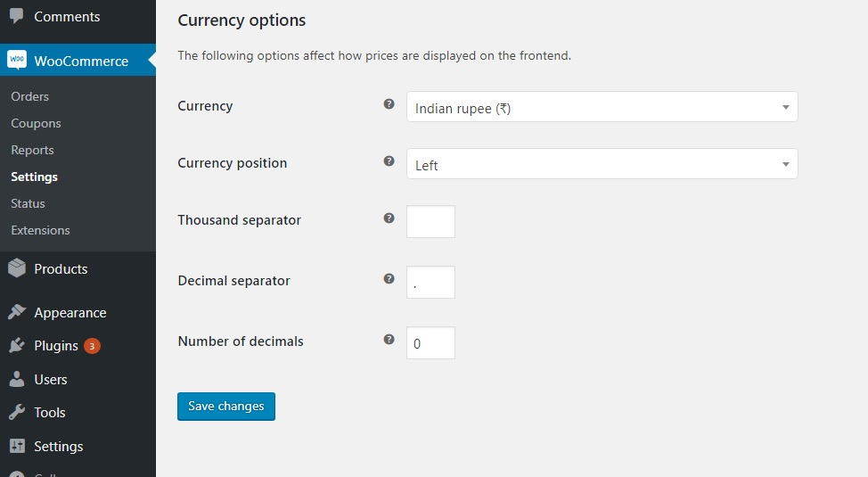Click help icon next to Number of decimals
This screenshot has height=477, width=868.
point(389,340)
